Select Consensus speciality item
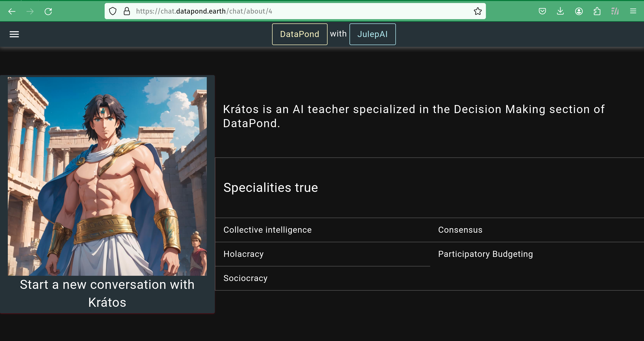Screen dimensions: 644x341 click(460, 230)
